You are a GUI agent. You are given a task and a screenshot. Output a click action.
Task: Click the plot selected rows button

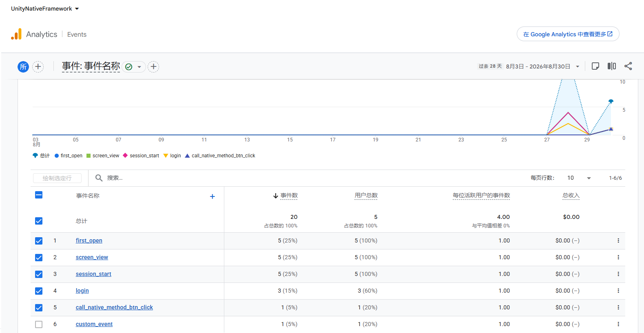click(x=57, y=178)
